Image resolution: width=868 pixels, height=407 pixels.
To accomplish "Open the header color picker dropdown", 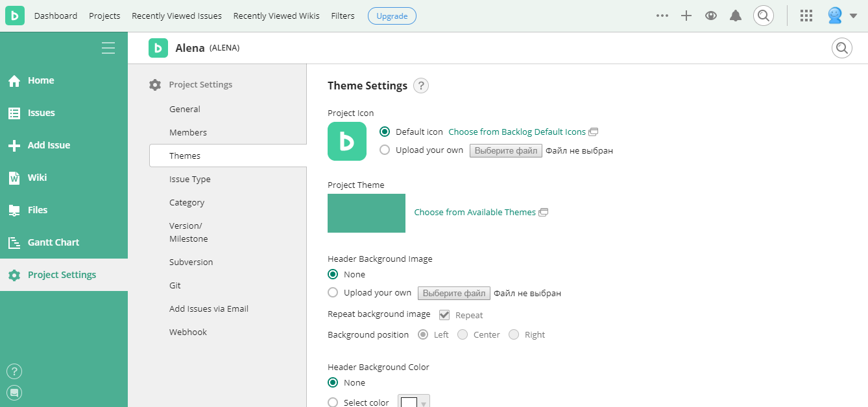I will [x=414, y=402].
